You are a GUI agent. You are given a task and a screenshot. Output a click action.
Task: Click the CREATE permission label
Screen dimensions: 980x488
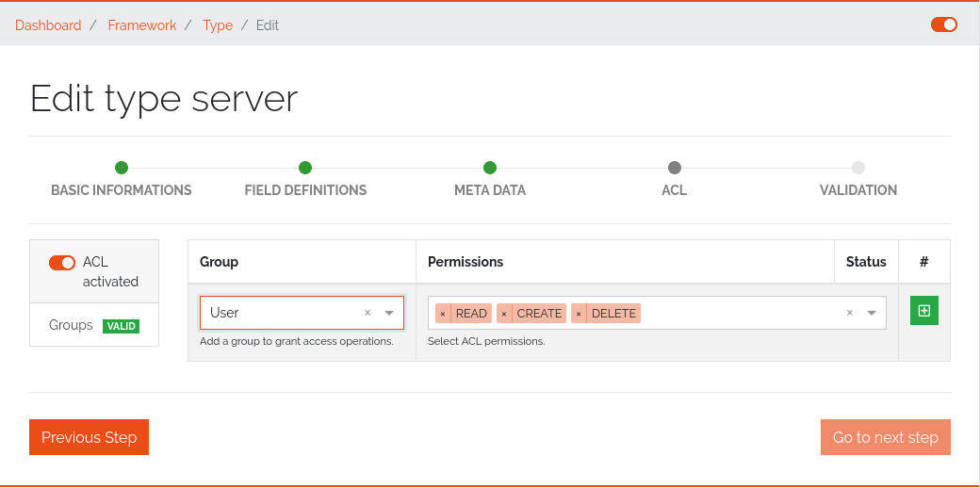click(539, 314)
